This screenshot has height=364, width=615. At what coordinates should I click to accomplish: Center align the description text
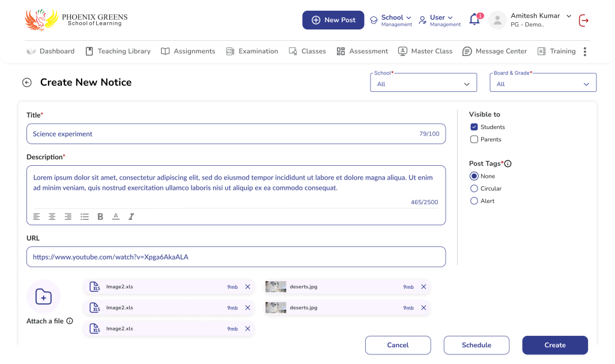point(52,216)
